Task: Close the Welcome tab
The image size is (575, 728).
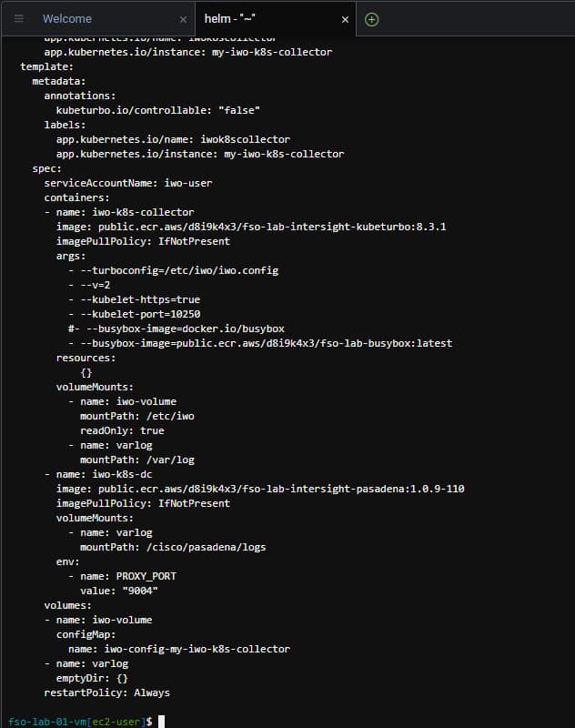Action: (x=183, y=19)
